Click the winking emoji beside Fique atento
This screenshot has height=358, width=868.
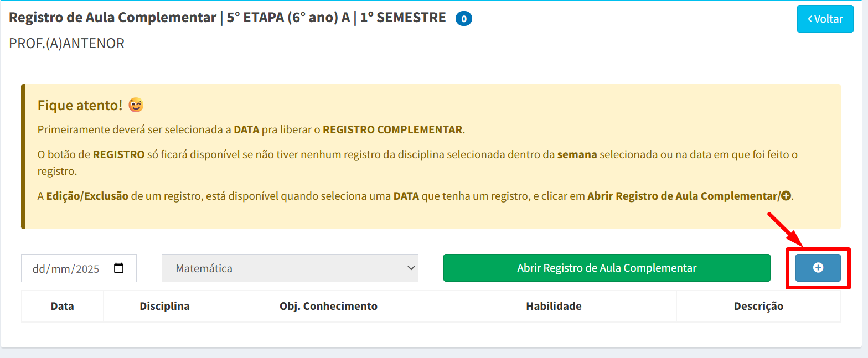click(x=135, y=105)
